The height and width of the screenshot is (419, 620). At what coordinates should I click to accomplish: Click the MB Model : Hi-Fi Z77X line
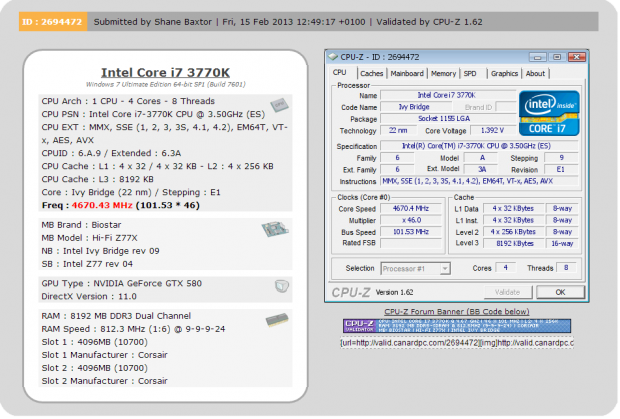[x=89, y=238]
